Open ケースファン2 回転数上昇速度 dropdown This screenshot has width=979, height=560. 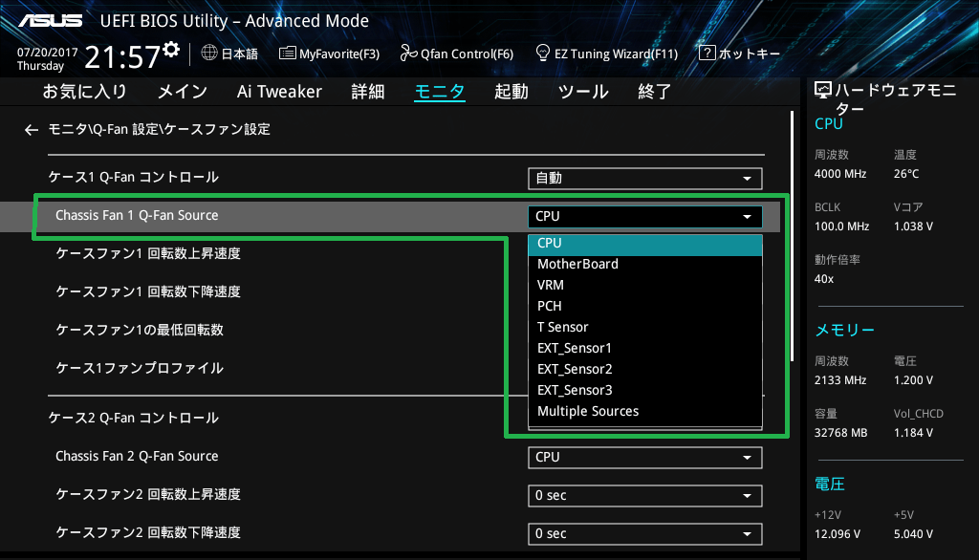(645, 496)
